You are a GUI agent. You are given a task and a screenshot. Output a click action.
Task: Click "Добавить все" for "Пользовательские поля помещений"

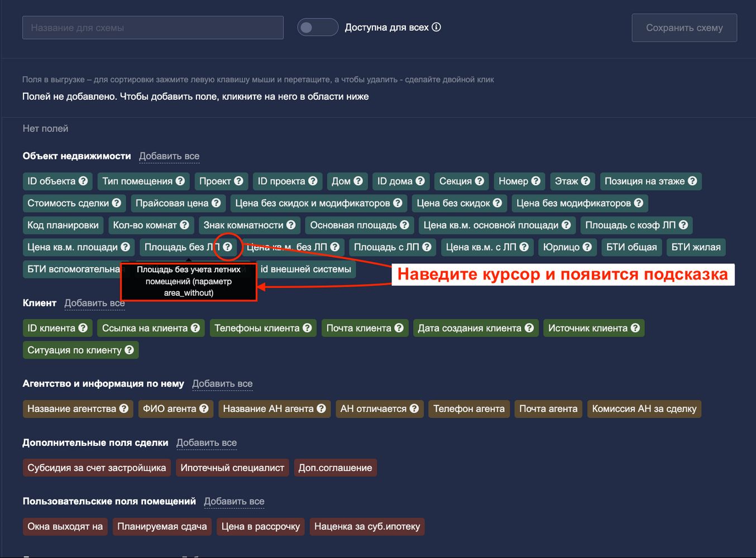coord(234,501)
